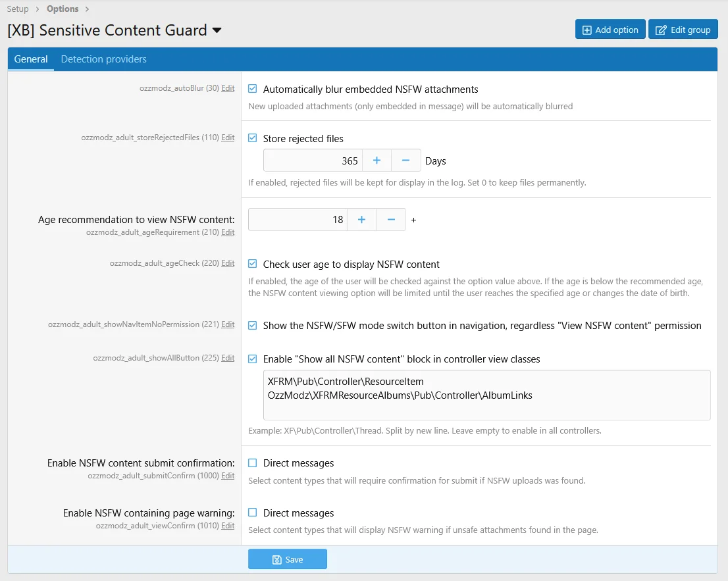Toggle Enable Show all NSFW content block
This screenshot has height=581, width=728.
coord(253,359)
